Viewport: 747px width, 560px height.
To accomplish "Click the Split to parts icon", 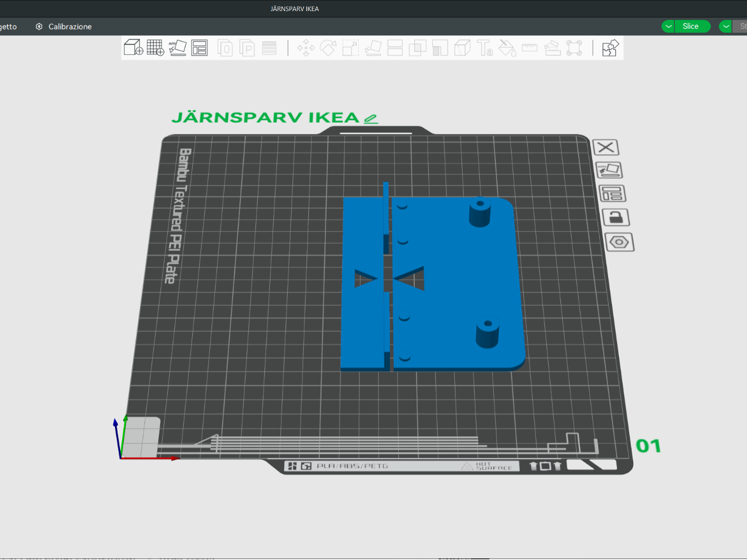I will (247, 48).
